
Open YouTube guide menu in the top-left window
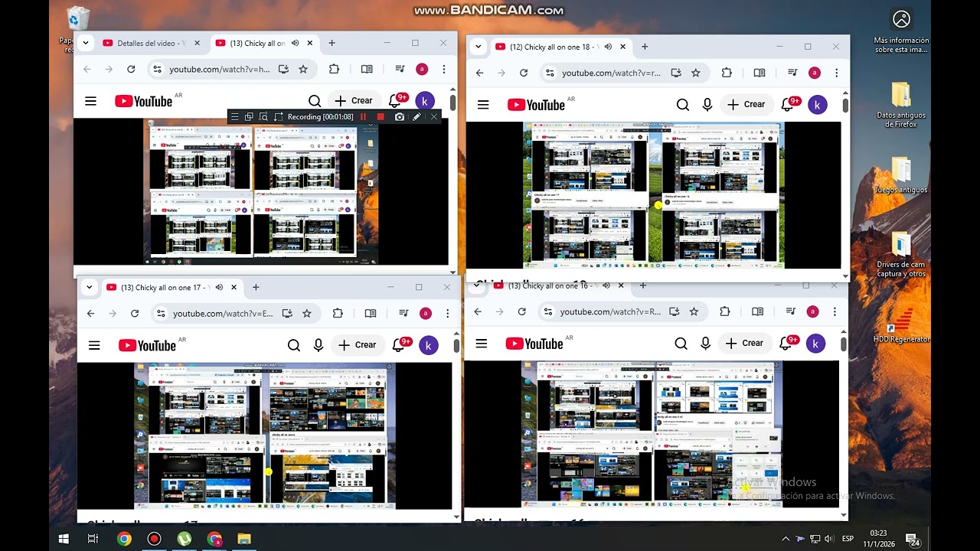(90, 101)
